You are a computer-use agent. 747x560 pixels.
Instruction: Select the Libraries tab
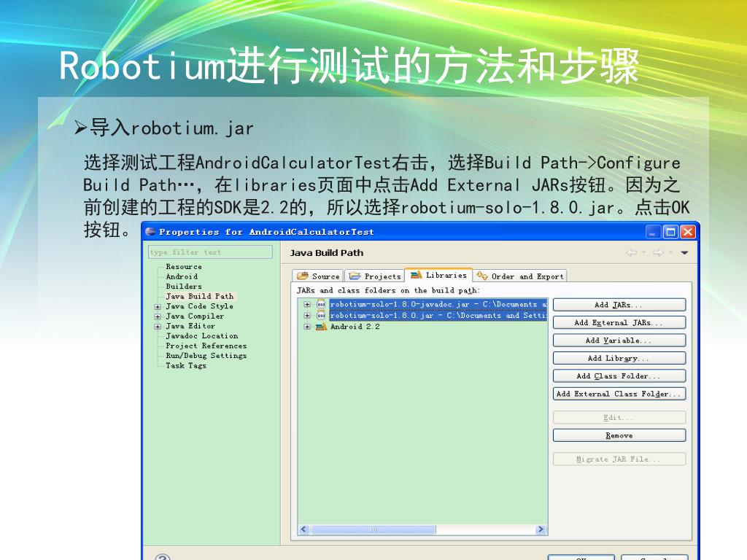click(438, 275)
